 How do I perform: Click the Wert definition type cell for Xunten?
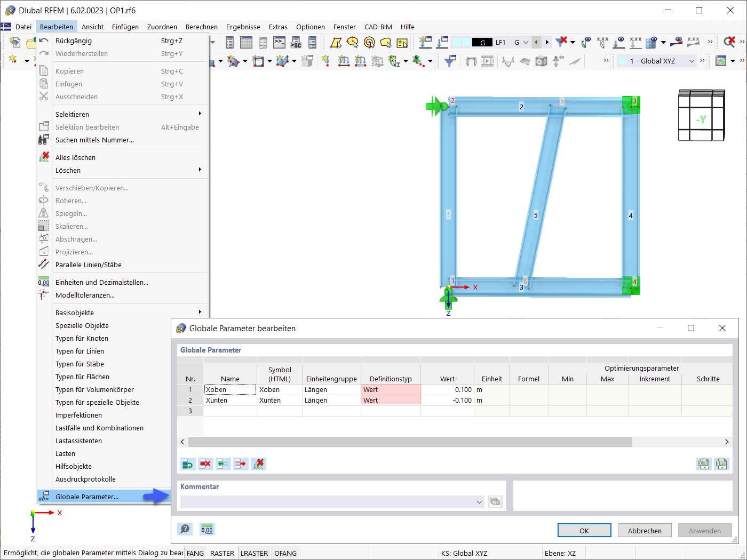[391, 401]
